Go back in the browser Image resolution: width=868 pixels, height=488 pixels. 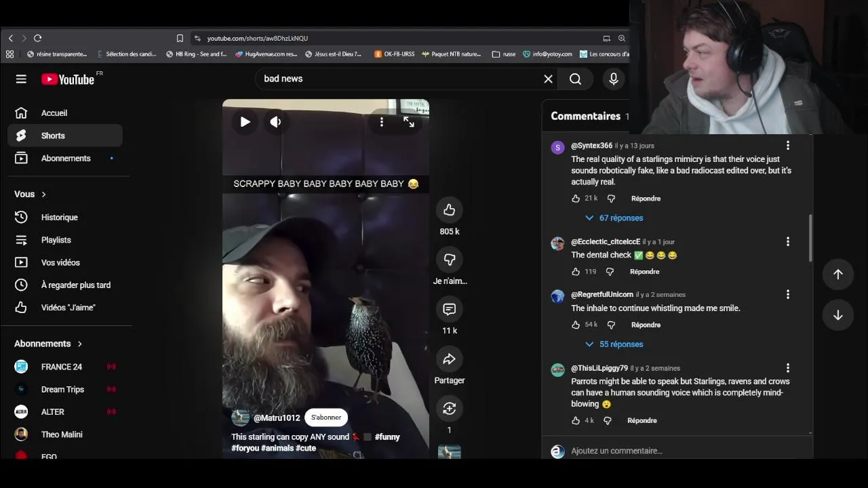point(11,39)
